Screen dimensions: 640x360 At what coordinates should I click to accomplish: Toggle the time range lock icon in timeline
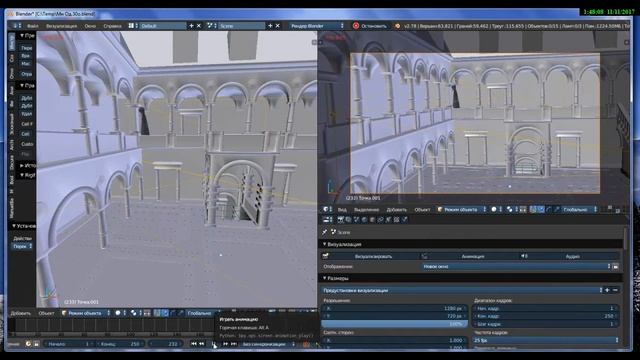(36, 344)
